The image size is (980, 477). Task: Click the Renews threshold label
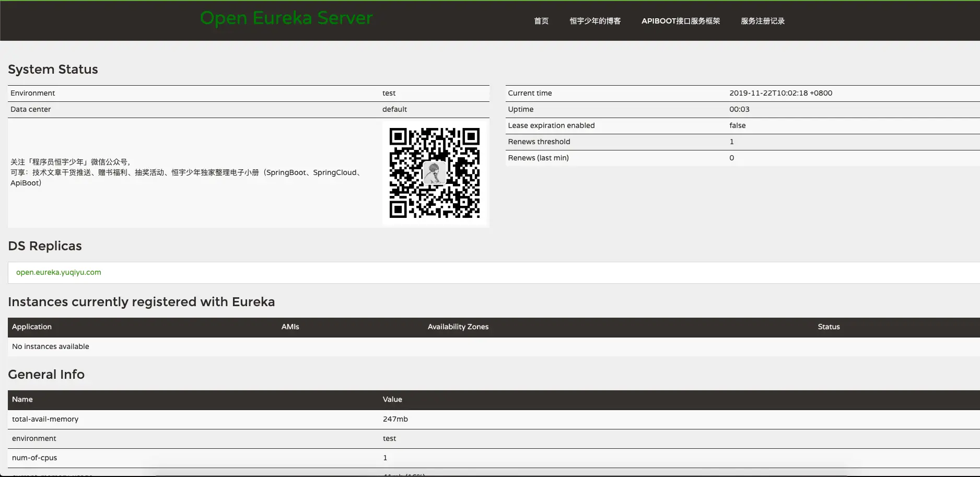pyautogui.click(x=539, y=142)
